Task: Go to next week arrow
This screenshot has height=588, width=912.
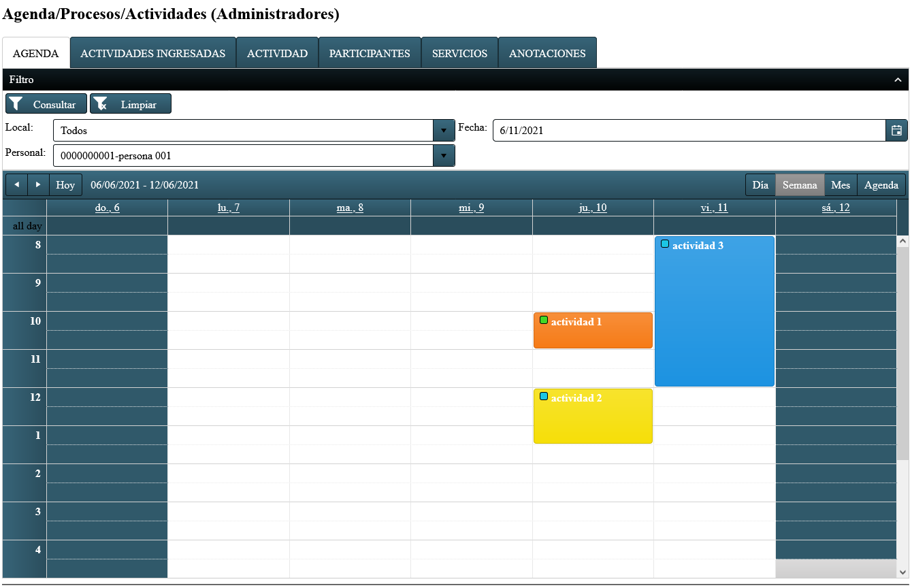Action: pos(38,185)
